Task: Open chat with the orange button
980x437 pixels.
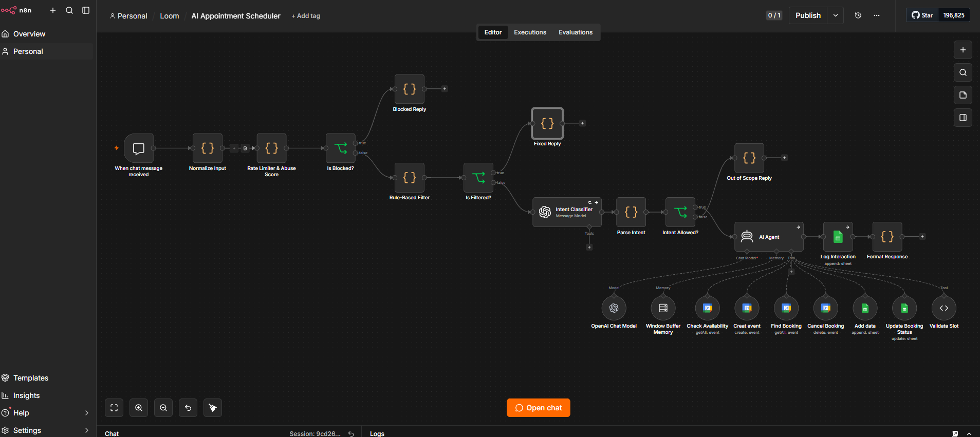Action: pos(539,408)
